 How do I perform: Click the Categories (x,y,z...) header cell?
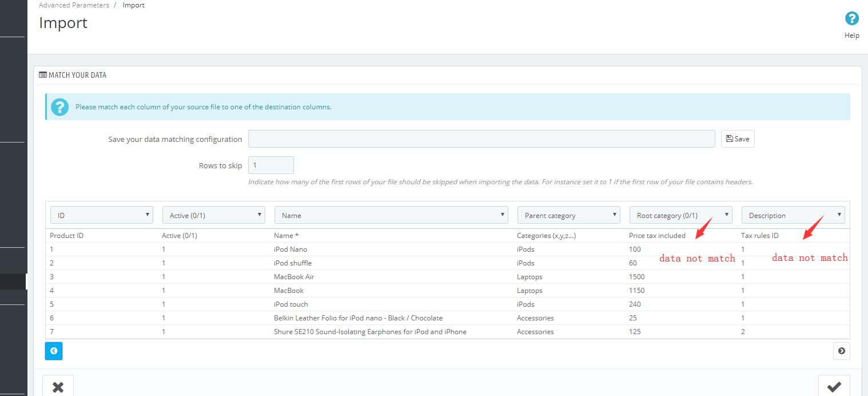pyautogui.click(x=546, y=236)
